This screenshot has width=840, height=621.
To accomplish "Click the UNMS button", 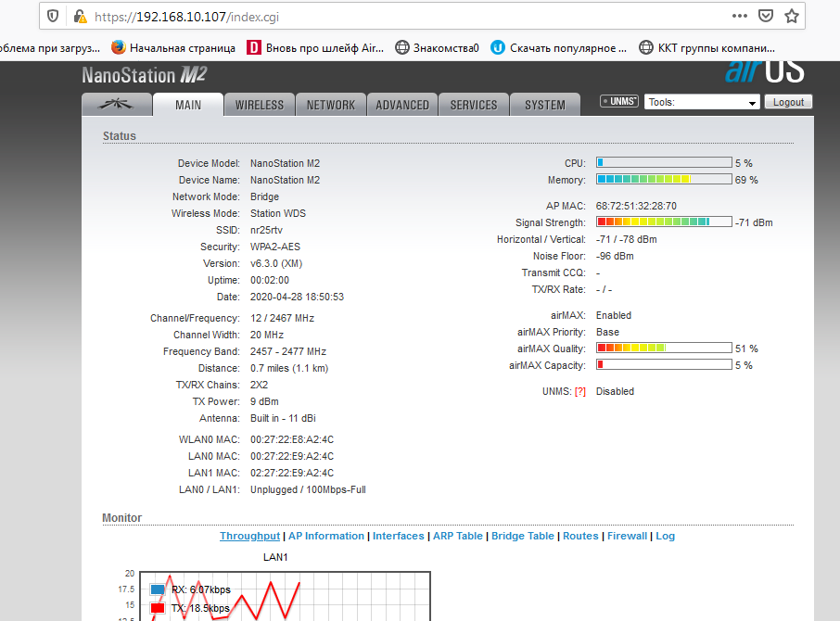I will coord(619,101).
